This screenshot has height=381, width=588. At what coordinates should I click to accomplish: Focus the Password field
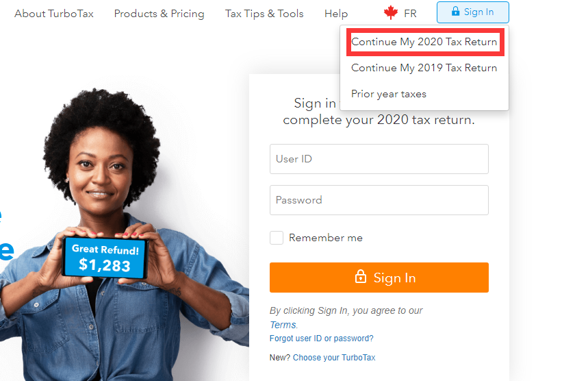[379, 200]
